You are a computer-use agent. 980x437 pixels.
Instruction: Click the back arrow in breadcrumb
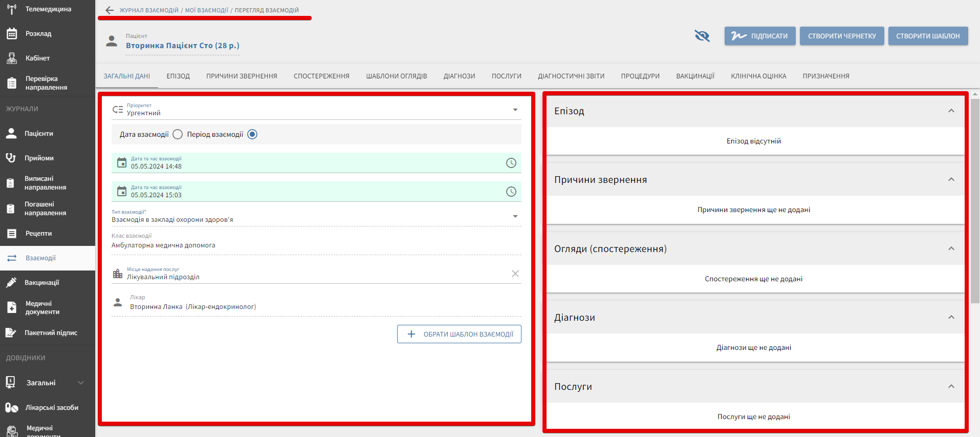point(110,10)
